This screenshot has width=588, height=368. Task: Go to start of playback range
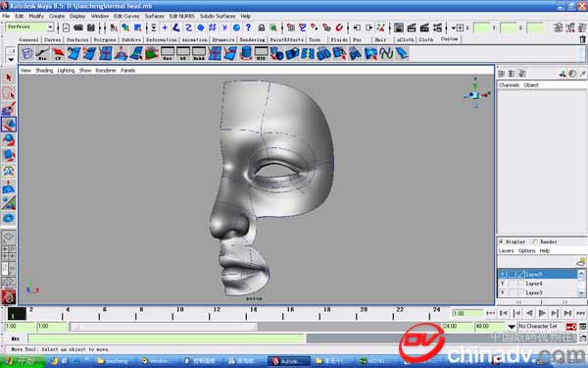pyautogui.click(x=491, y=313)
